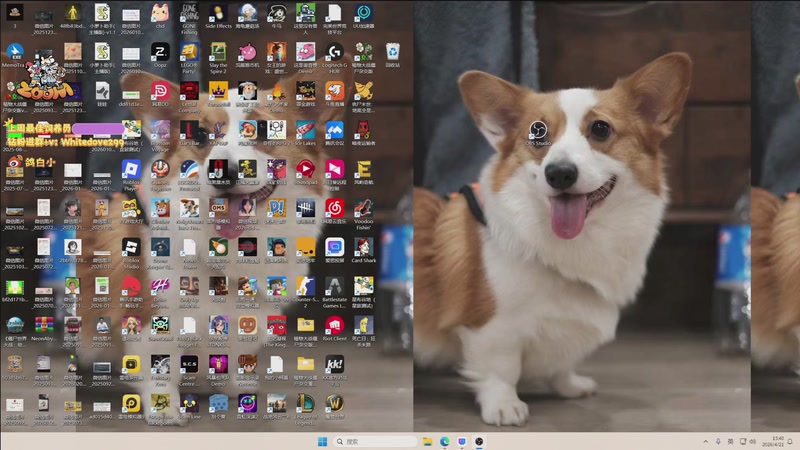Launch the LEGO Party! shortcut

[x=189, y=51]
